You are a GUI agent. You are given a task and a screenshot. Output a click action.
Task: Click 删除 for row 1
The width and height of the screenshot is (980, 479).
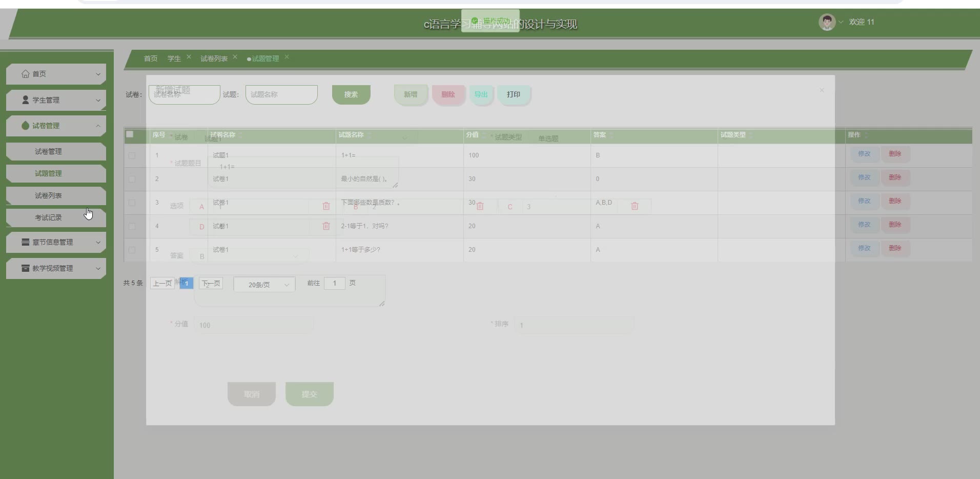tap(895, 154)
